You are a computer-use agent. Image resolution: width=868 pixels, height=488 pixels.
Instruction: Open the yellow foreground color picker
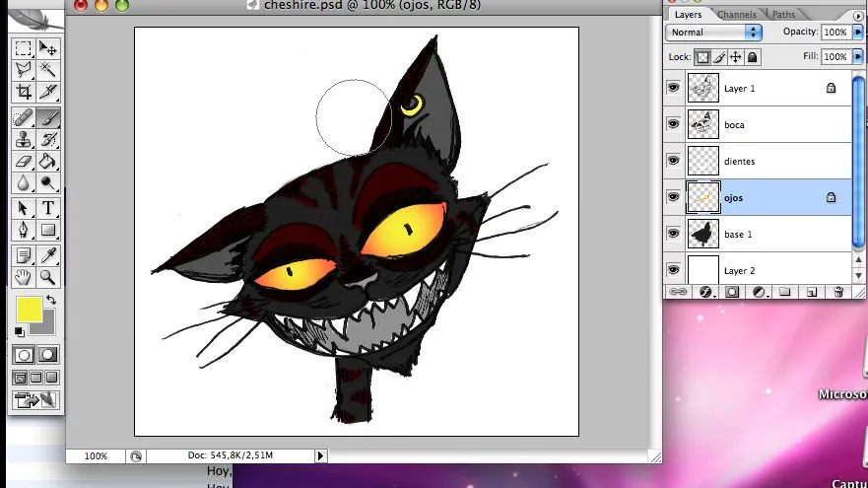(x=29, y=310)
